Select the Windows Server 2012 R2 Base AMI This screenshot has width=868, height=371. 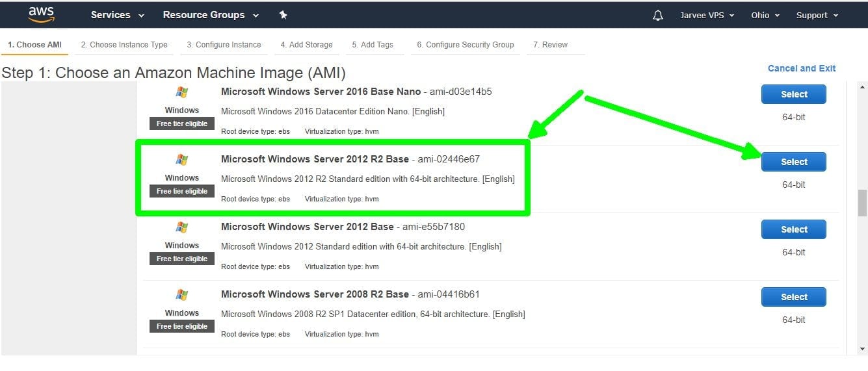pyautogui.click(x=794, y=162)
